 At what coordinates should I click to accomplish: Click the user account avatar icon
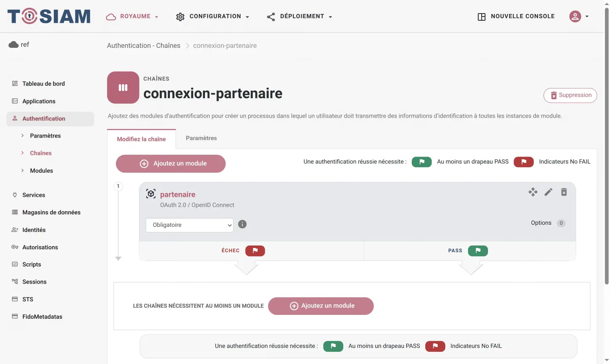(x=575, y=17)
